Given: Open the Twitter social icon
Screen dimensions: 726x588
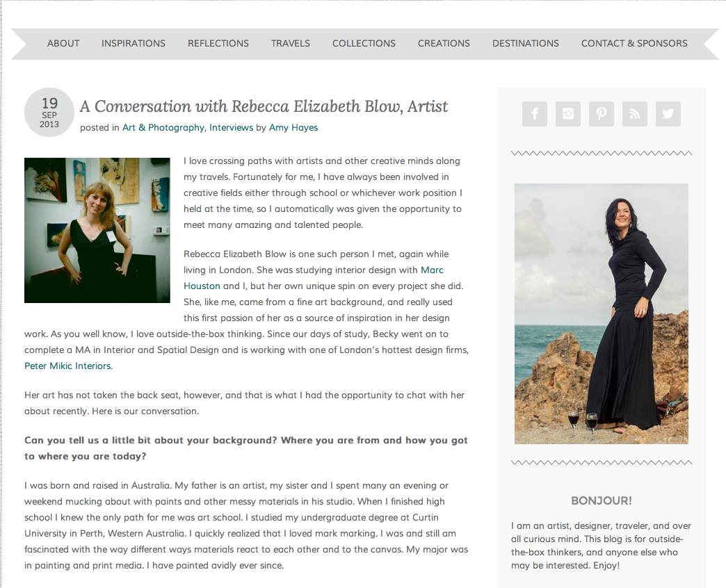Looking at the screenshot, I should click(668, 114).
